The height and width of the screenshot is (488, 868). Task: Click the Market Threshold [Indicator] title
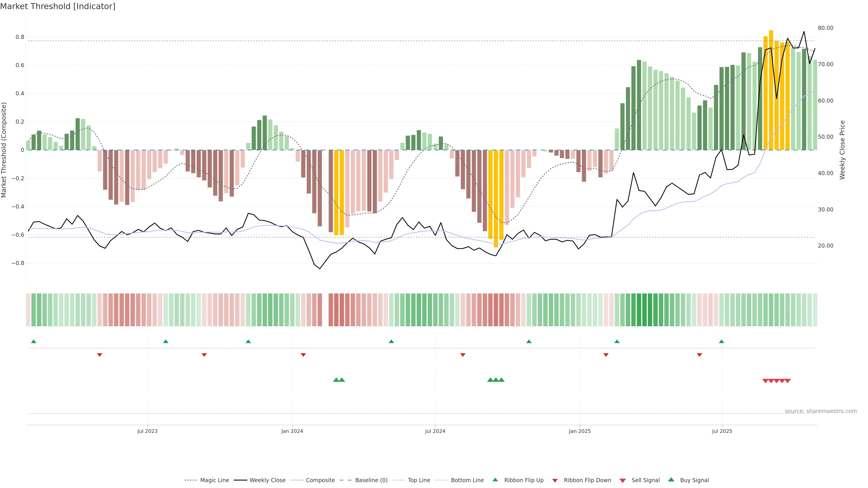(x=58, y=6)
